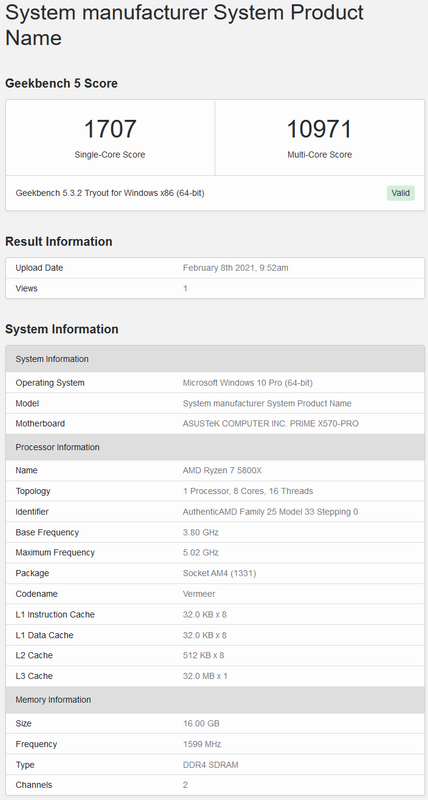
Task: Click the Base Frequency label
Action: click(47, 532)
